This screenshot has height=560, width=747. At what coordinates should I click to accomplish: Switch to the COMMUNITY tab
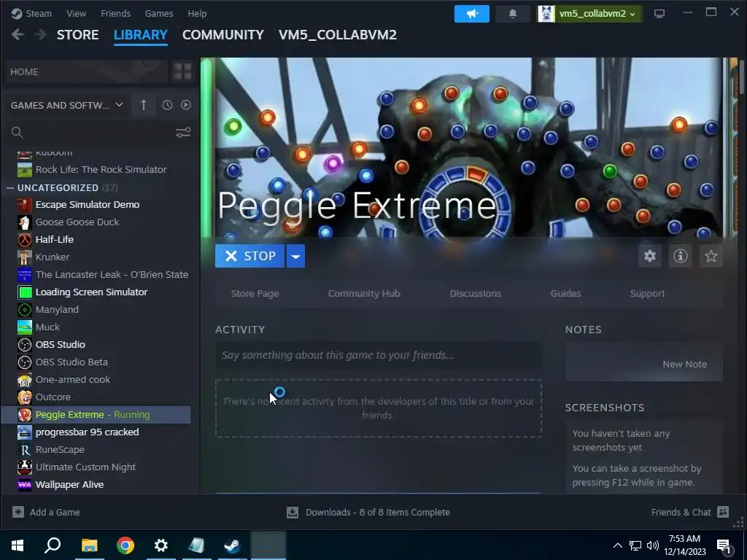(223, 35)
